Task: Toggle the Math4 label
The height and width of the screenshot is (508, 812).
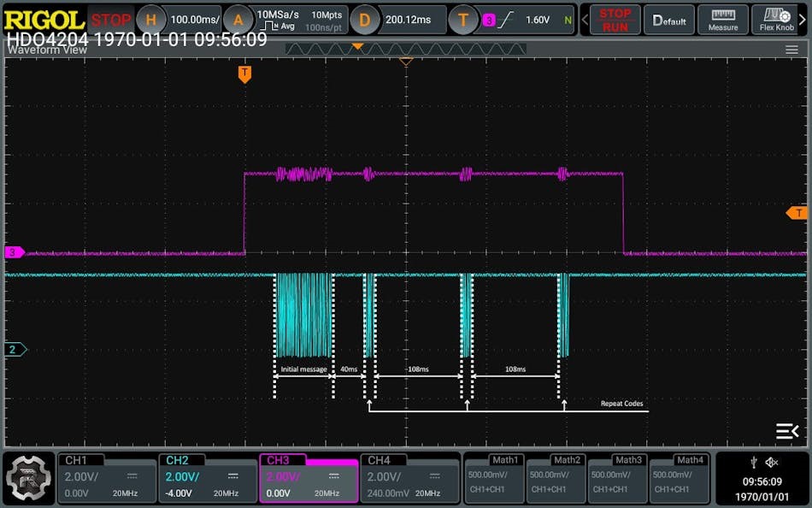Action: (690, 460)
